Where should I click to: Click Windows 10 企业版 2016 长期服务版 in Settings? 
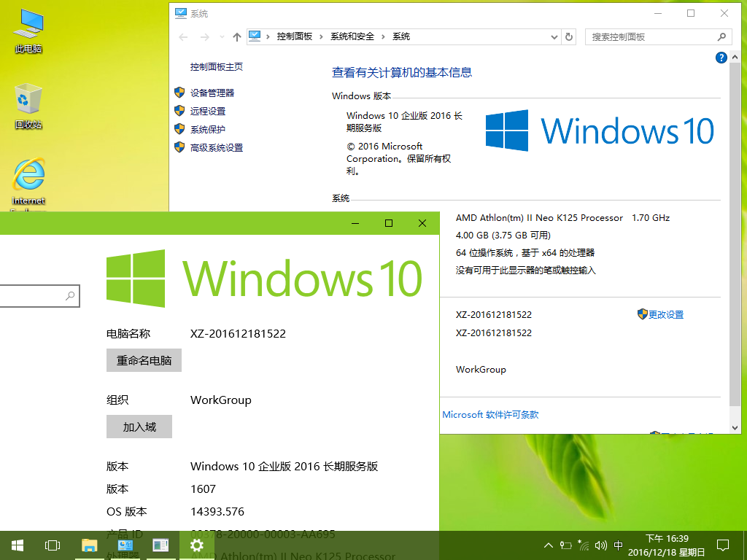[284, 467]
